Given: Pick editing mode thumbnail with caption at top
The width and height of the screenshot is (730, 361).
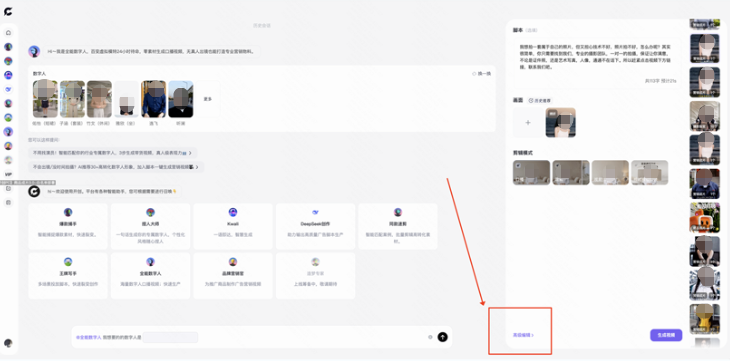Looking at the screenshot, I should tap(649, 173).
